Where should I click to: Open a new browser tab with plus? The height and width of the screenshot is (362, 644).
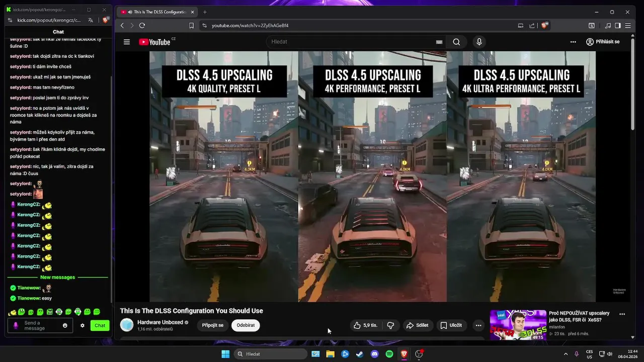pyautogui.click(x=205, y=12)
